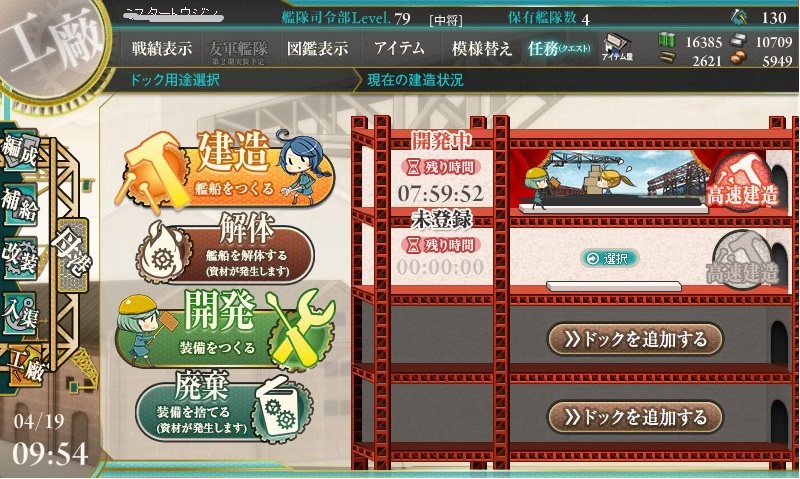Add a dock with upper ドックを追加する button
This screenshot has width=800, height=479.
coord(635,339)
